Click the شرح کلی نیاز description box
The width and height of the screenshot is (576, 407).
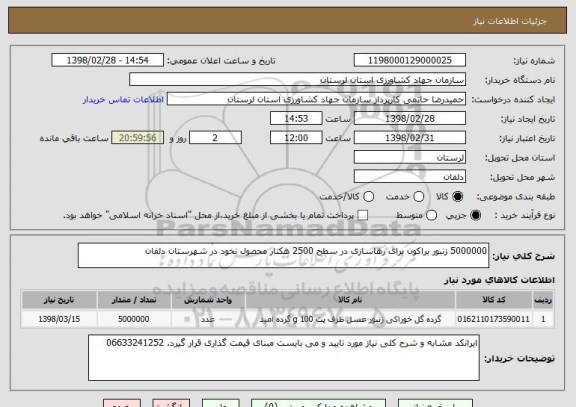pyautogui.click(x=283, y=255)
